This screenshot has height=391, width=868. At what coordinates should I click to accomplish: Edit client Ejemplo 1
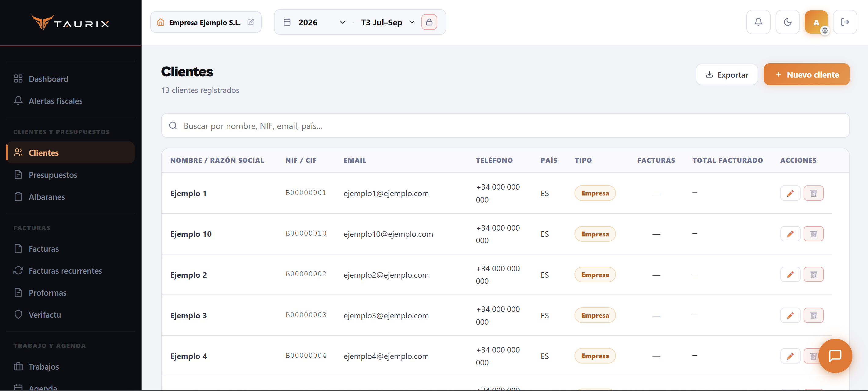[x=790, y=193]
